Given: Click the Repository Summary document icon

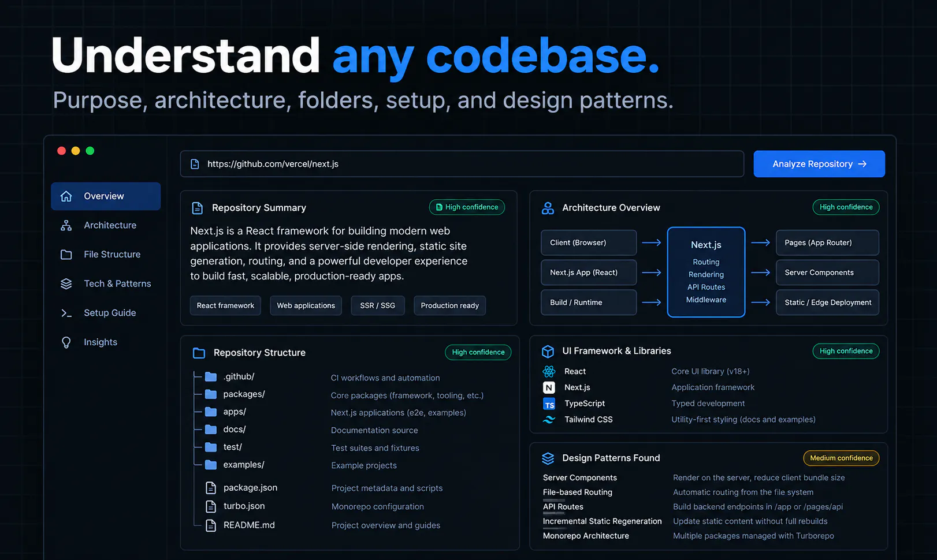Looking at the screenshot, I should 197,208.
